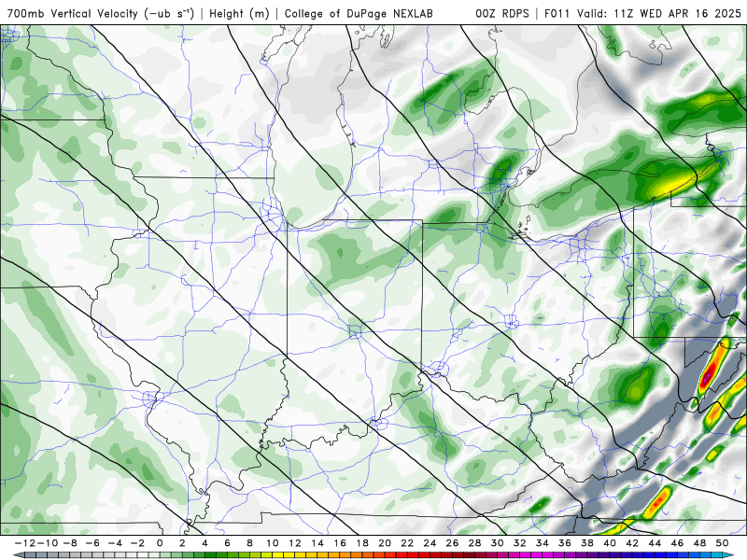
Task: Click the "14" label on color scale
Action: [317, 543]
